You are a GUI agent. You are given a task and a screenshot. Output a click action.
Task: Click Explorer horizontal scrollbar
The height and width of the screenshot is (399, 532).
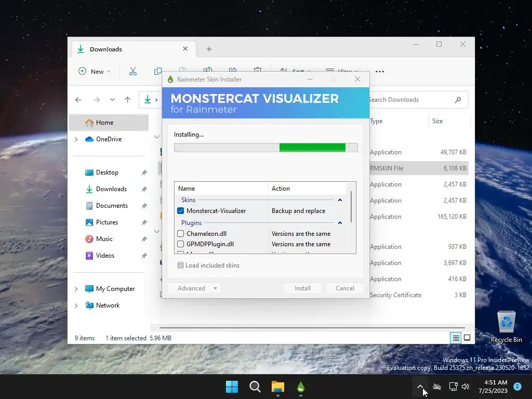coord(312,328)
